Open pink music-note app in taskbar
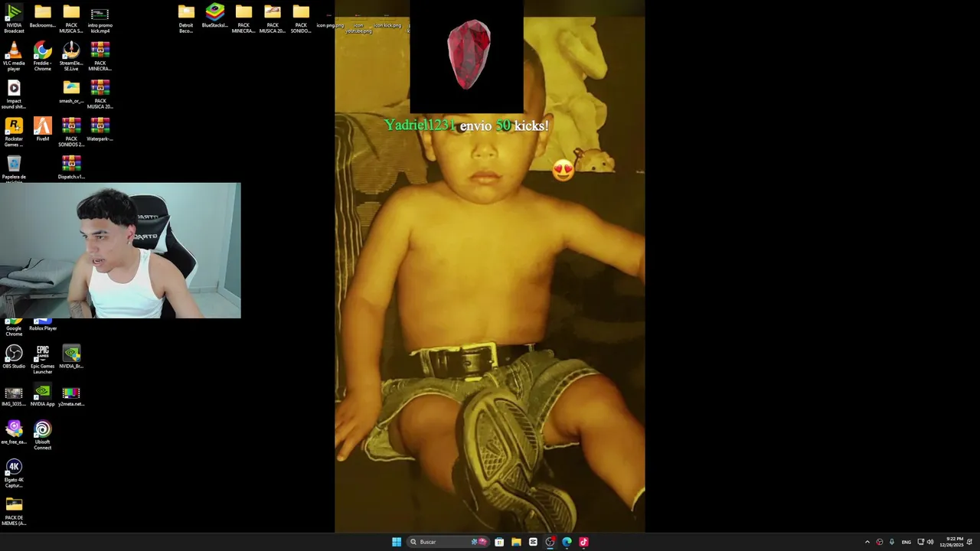This screenshot has width=980, height=551. click(x=583, y=542)
